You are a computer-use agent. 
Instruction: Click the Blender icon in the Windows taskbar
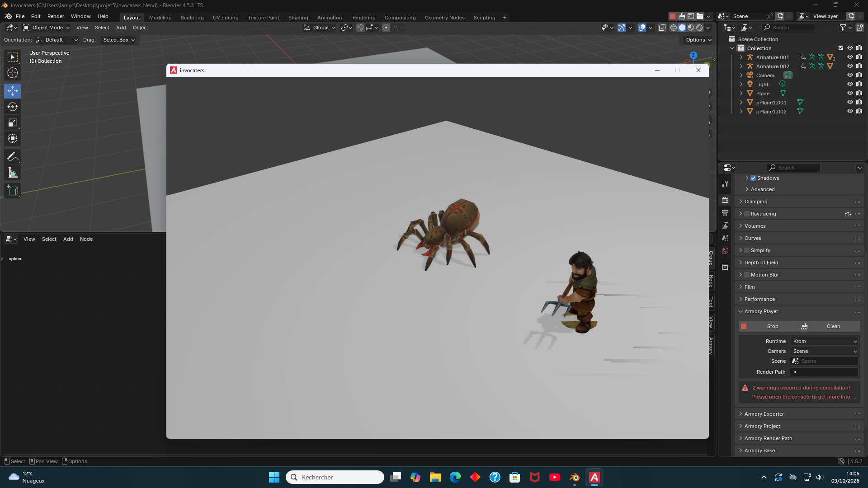tap(575, 477)
